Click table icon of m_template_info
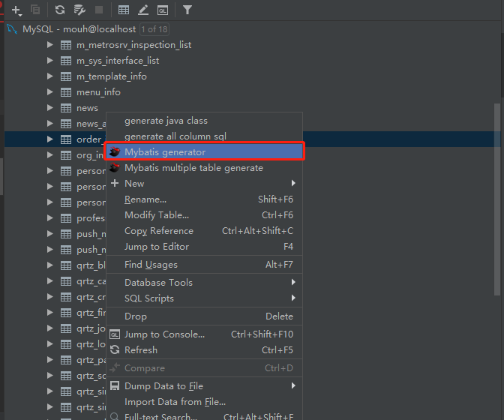504x420 pixels. coord(66,76)
